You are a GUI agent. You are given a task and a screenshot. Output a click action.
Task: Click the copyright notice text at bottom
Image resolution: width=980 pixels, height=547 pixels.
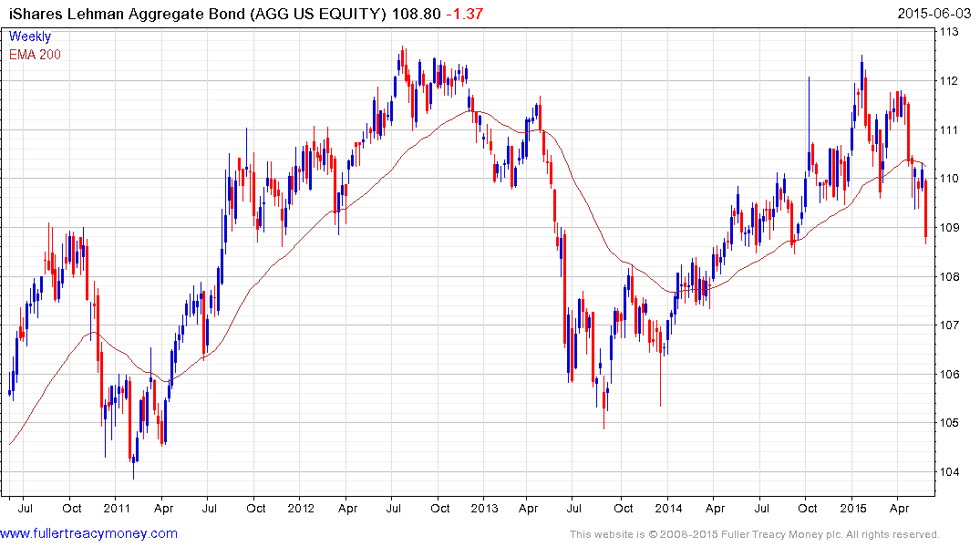(755, 534)
